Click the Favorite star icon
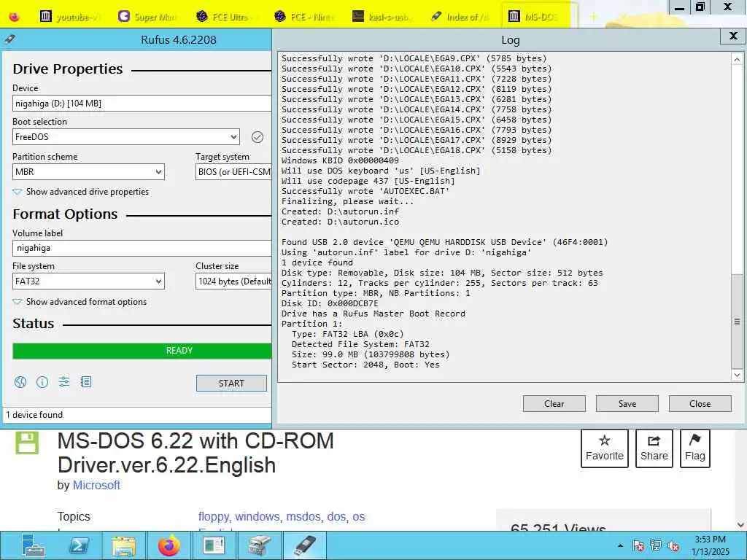Image resolution: width=747 pixels, height=560 pixels. (x=605, y=440)
